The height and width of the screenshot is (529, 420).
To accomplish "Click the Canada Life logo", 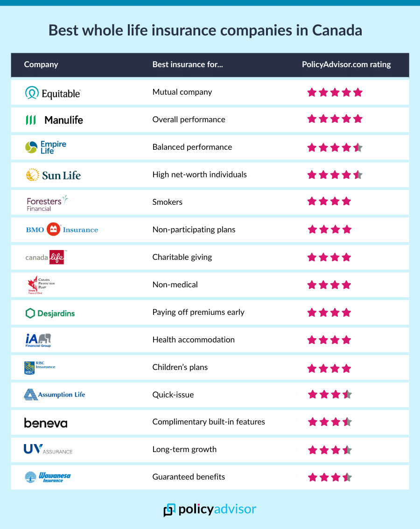I will pos(45,257).
